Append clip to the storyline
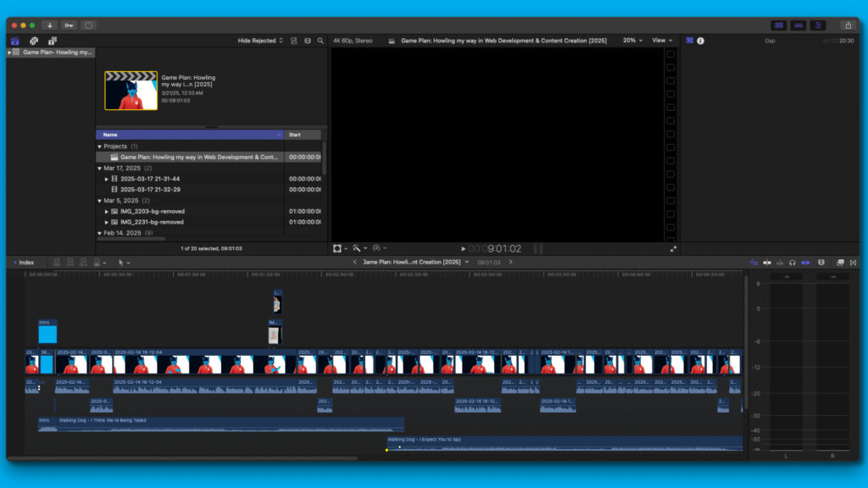 [83, 263]
